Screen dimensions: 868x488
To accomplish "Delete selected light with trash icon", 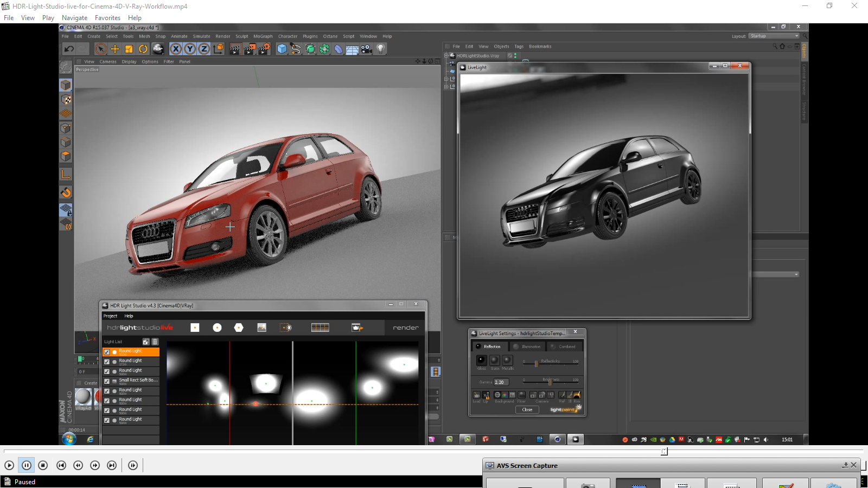I will (x=155, y=342).
